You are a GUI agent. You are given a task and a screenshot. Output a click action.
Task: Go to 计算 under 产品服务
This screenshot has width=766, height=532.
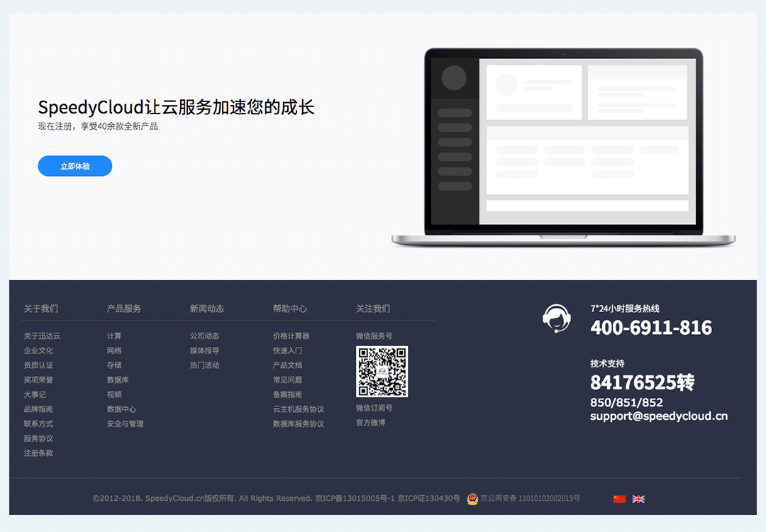pyautogui.click(x=114, y=336)
